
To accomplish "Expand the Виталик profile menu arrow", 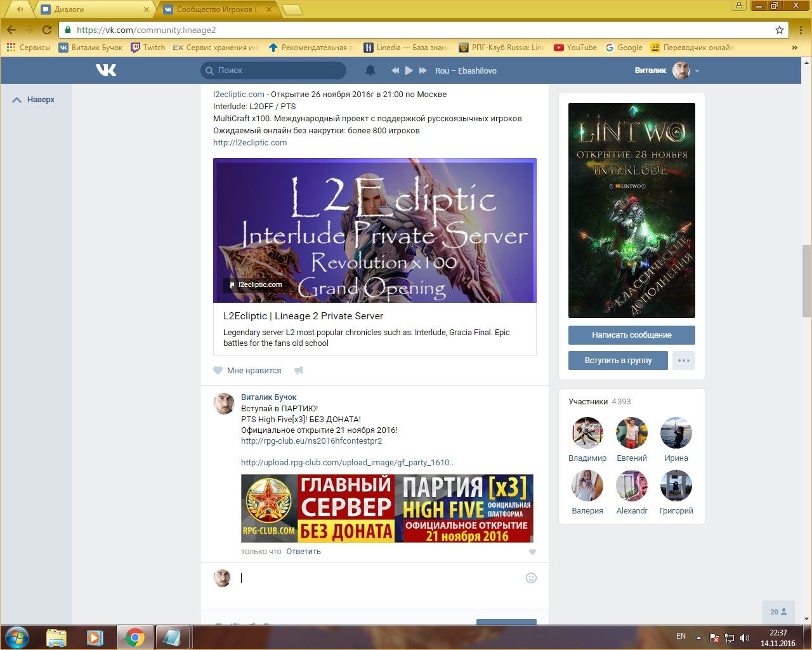I will [697, 71].
